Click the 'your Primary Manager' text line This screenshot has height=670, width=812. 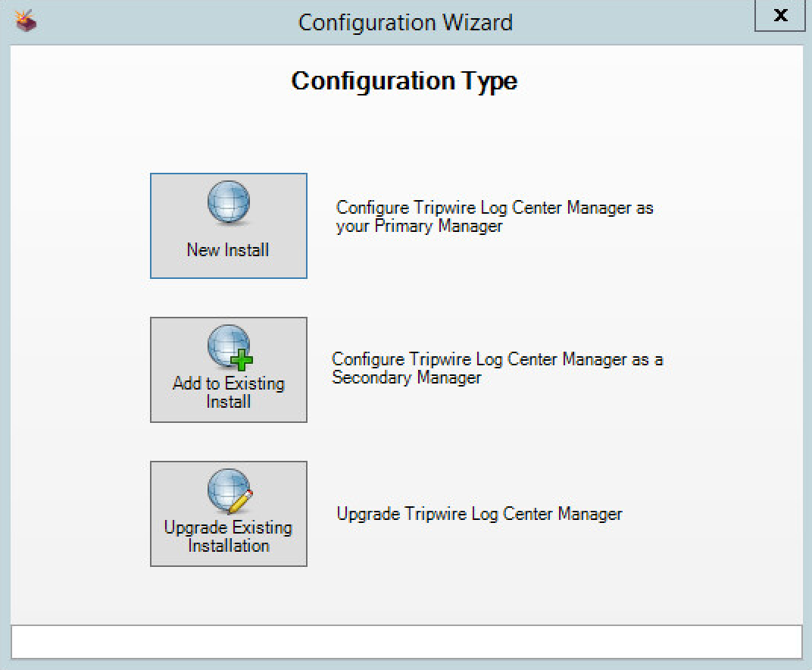coord(419,226)
